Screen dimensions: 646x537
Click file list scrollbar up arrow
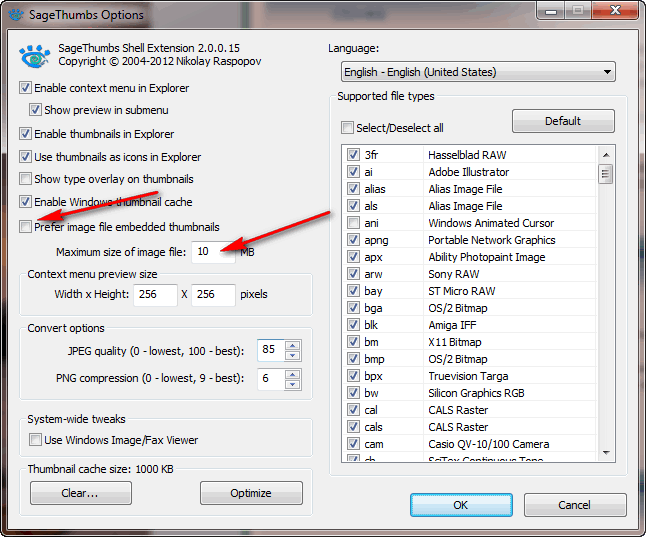click(x=606, y=155)
